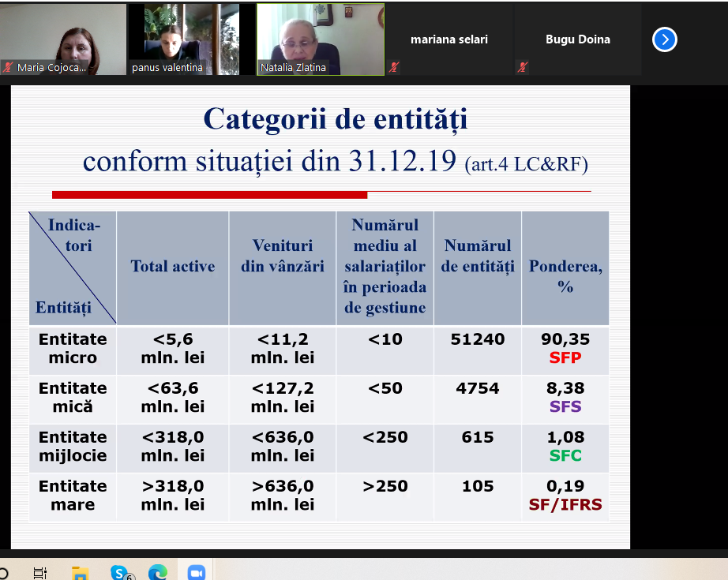Click the purple SFS label in table
This screenshot has width=728, height=580.
click(565, 407)
